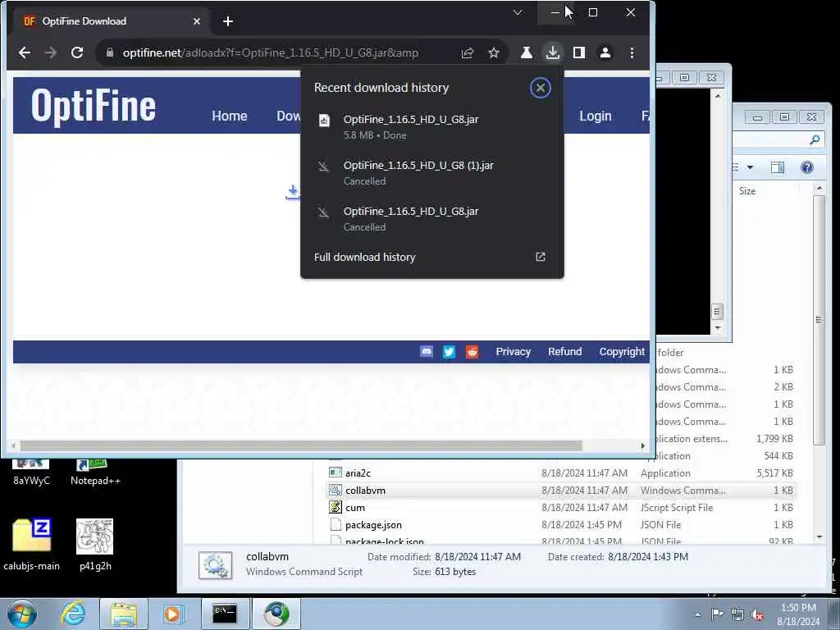This screenshot has height=630, width=840.
Task: Toggle the Explorer preview pane icon
Action: pos(778,167)
